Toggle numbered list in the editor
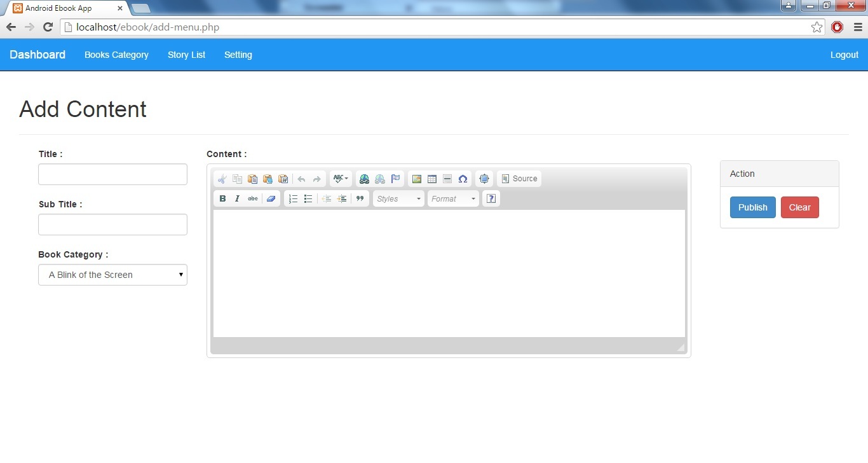The height and width of the screenshot is (463, 868). (x=293, y=199)
